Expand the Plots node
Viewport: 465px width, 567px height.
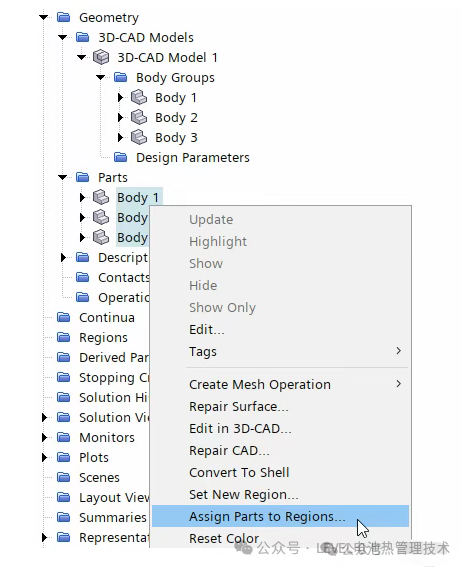coord(44,457)
